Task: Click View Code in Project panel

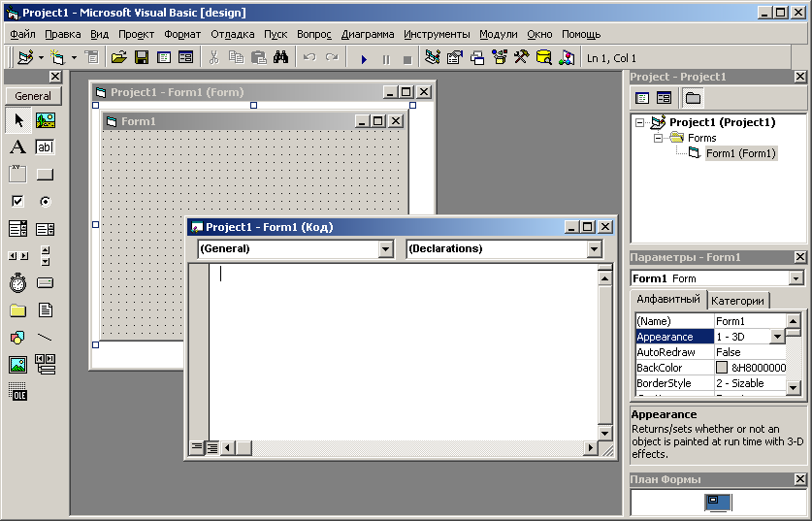Action: coord(642,98)
